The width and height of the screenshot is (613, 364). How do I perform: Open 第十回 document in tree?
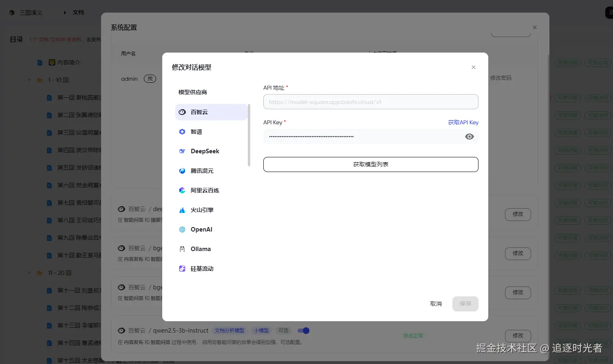click(79, 255)
